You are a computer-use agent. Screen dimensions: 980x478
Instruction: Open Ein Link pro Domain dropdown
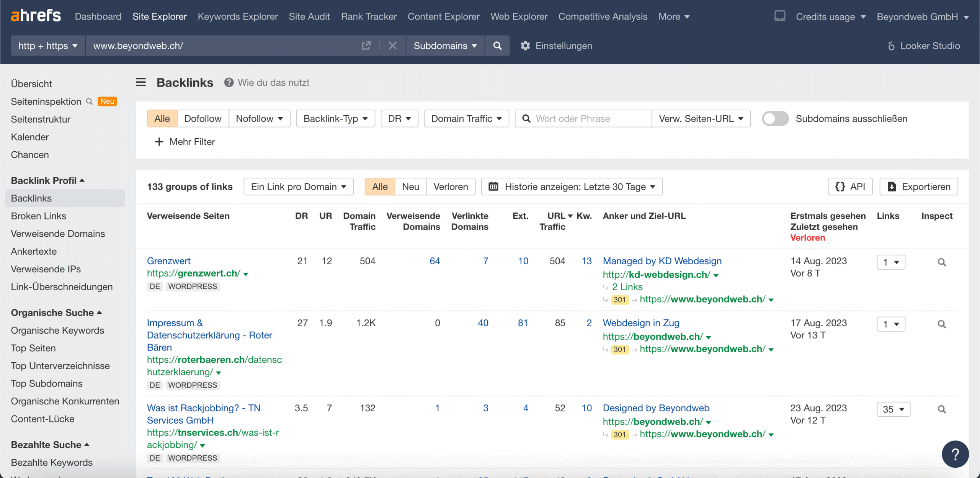pos(299,187)
